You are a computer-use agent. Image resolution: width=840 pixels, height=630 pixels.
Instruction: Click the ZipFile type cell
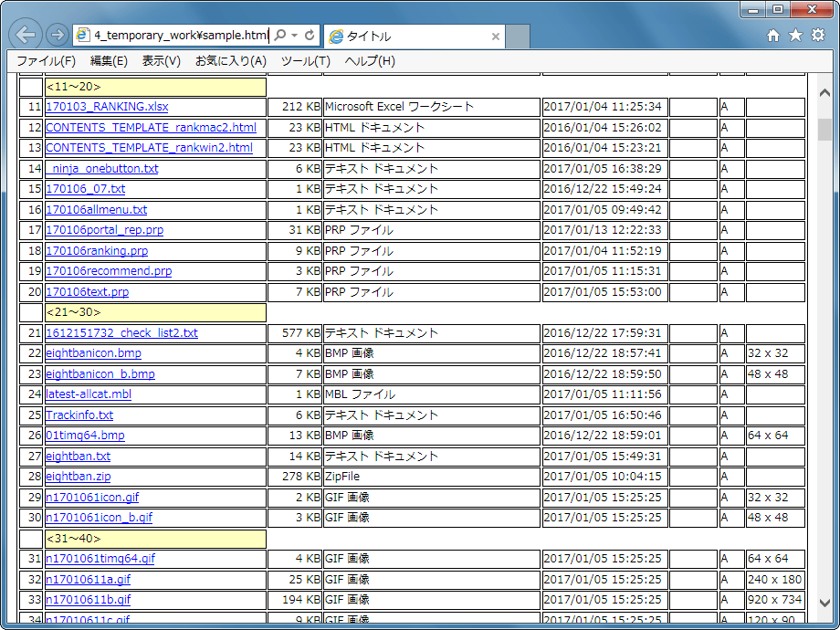(431, 477)
